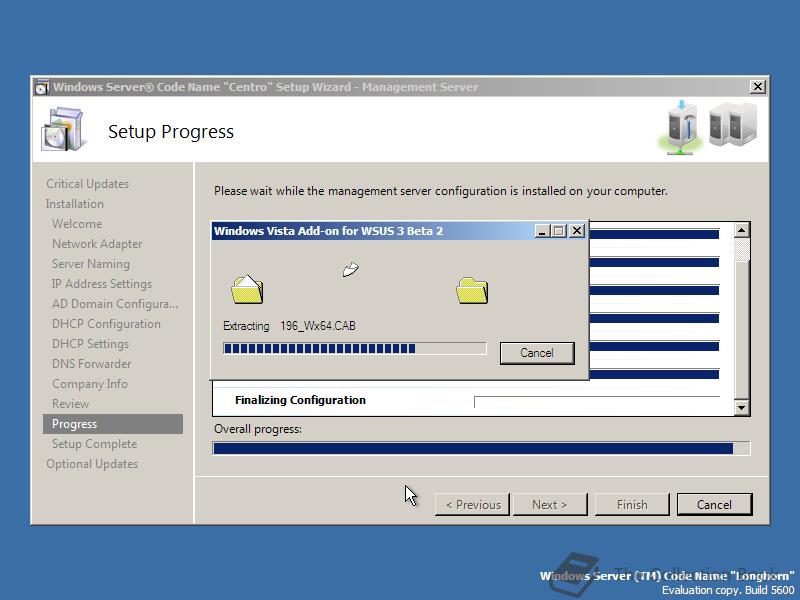Select Welcome step in sidebar
The width and height of the screenshot is (800, 600).
[77, 223]
